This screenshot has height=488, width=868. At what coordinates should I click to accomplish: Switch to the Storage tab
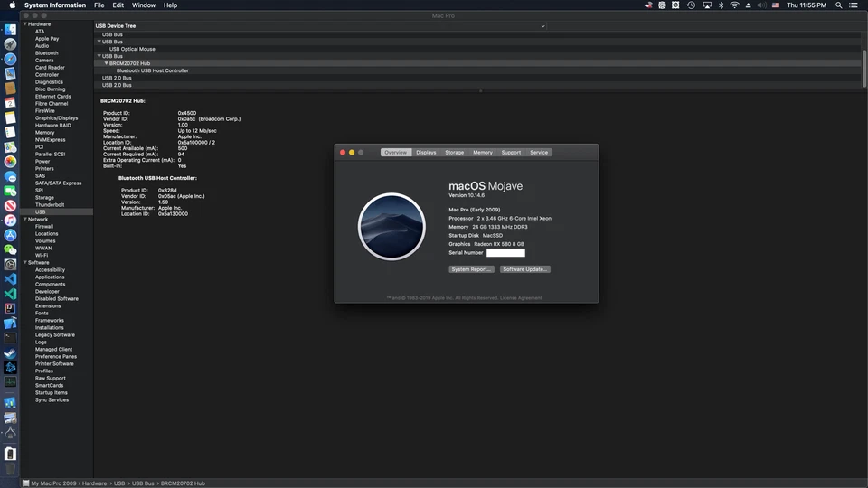454,153
